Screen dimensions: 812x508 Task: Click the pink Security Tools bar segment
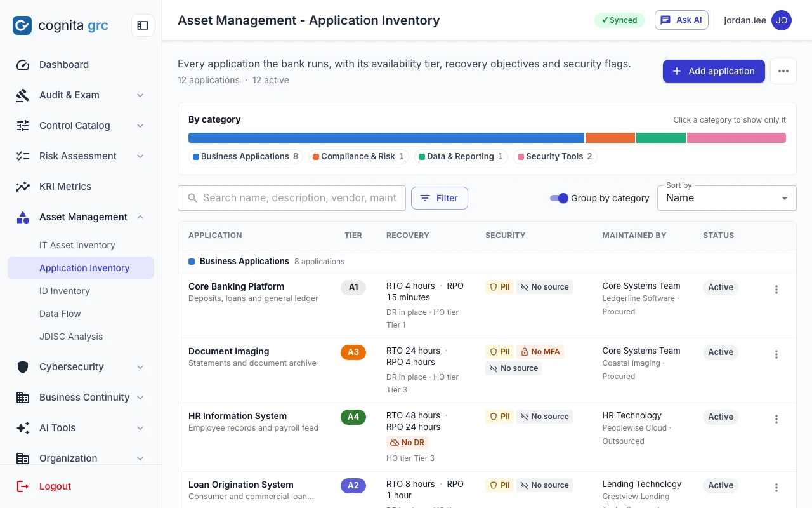click(x=737, y=138)
